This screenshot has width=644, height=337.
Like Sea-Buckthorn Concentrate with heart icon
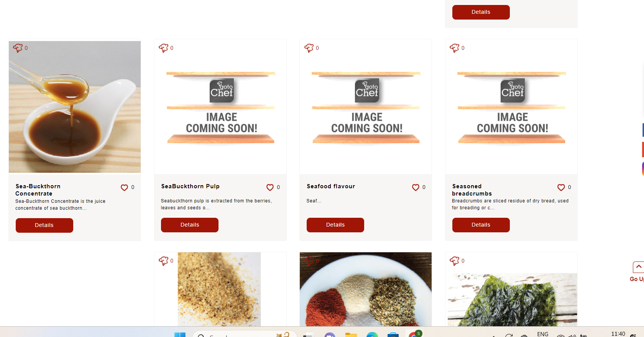tap(124, 187)
